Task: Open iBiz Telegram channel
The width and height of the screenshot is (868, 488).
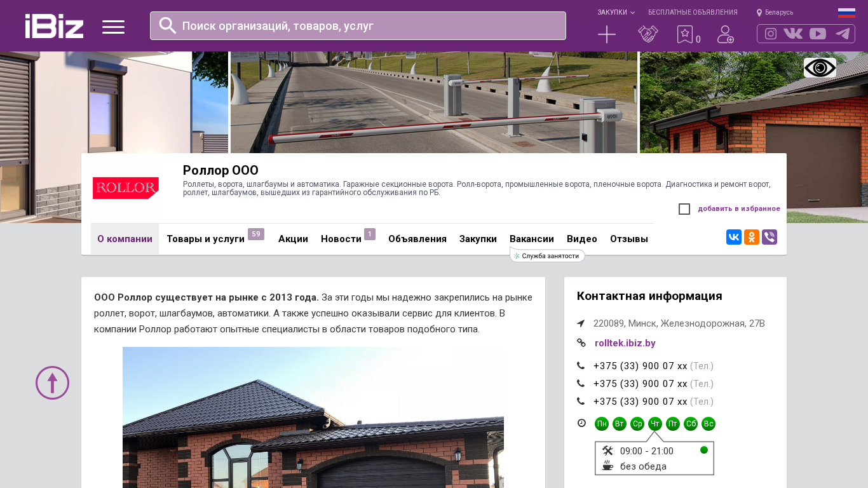Action: [843, 34]
